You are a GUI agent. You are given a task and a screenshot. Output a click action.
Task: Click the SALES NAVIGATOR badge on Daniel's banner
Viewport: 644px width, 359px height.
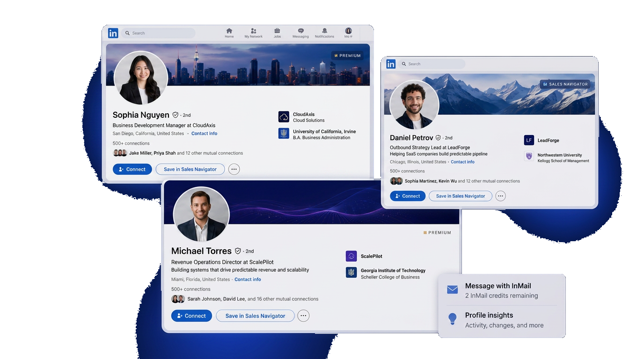coord(565,84)
